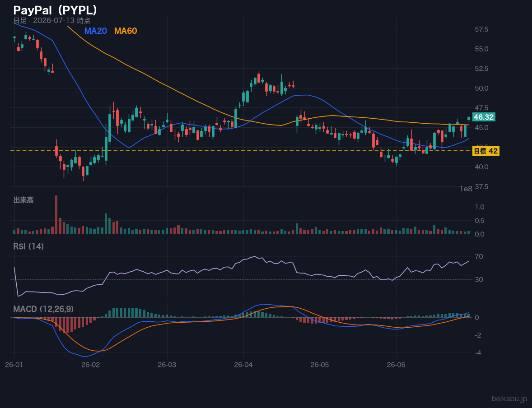This screenshot has height=408, width=532.
Task: Click the 26-04 date axis label
Action: point(243,365)
